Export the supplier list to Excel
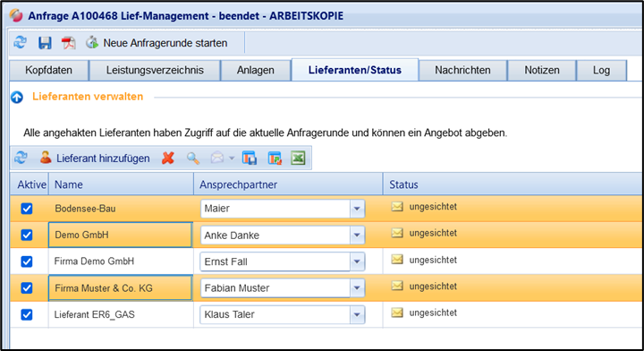The image size is (644, 351). point(298,158)
